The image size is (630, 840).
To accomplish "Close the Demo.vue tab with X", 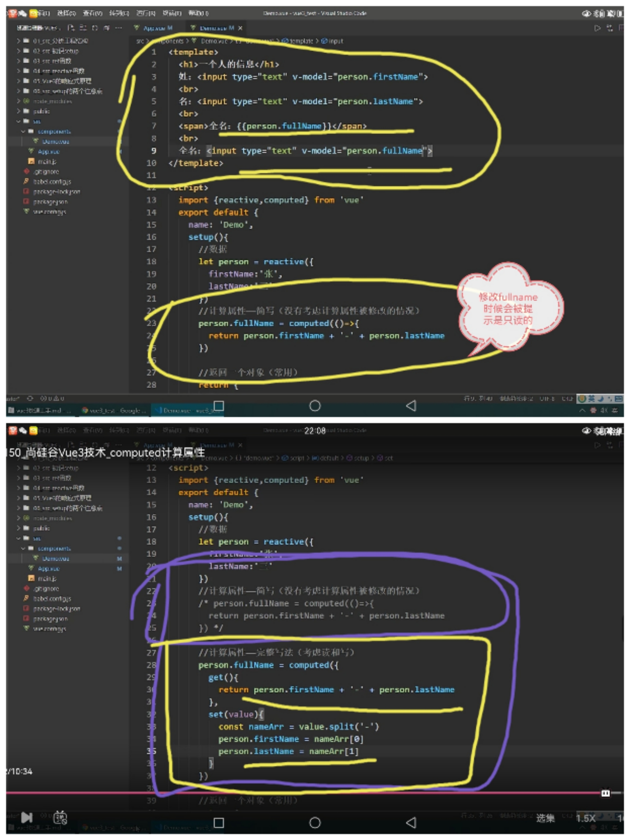I will [x=240, y=28].
